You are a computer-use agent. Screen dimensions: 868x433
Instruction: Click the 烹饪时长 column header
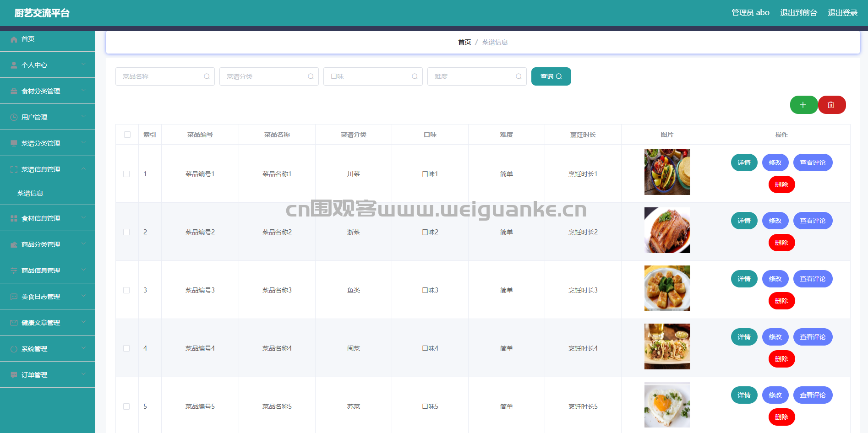(583, 135)
